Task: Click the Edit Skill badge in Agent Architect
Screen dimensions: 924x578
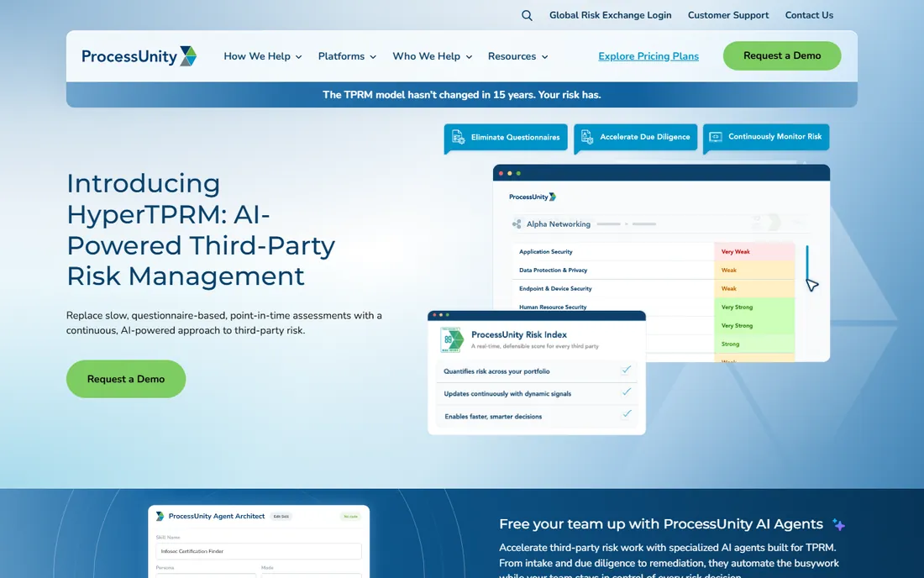Action: pyautogui.click(x=281, y=517)
